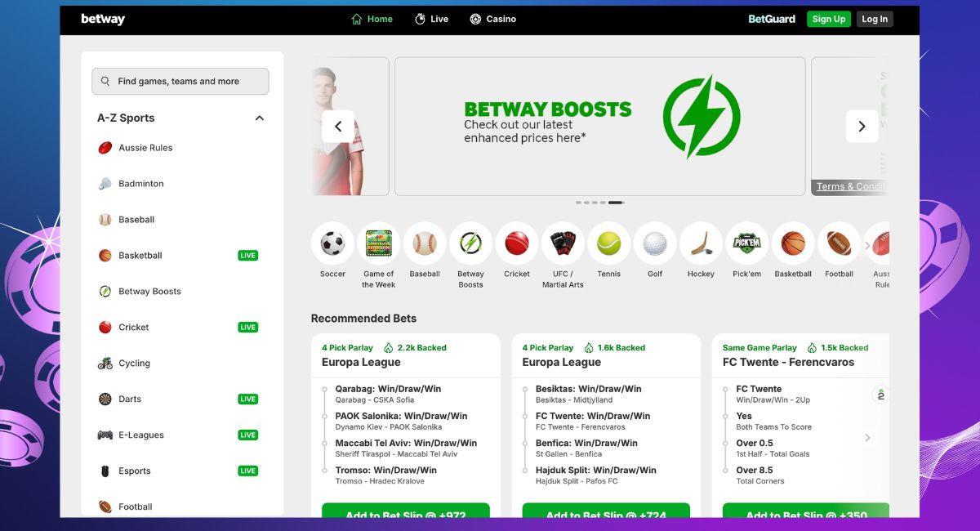Click the Football icon in sidebar list
The height and width of the screenshot is (531, 980).
click(105, 506)
